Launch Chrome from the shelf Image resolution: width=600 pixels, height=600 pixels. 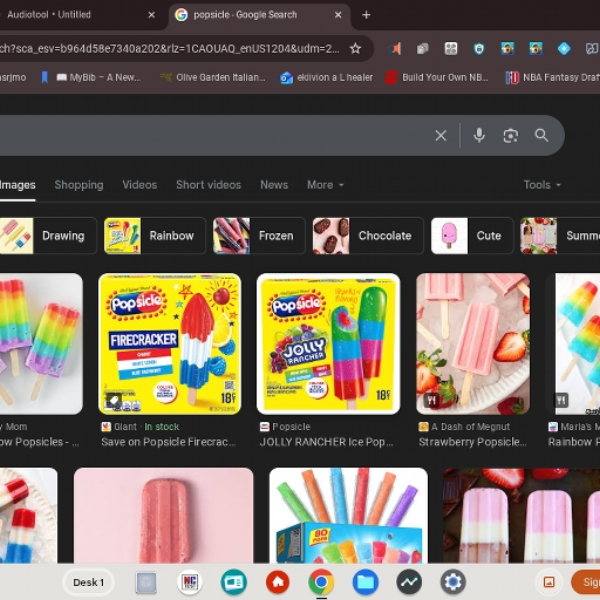point(321,582)
